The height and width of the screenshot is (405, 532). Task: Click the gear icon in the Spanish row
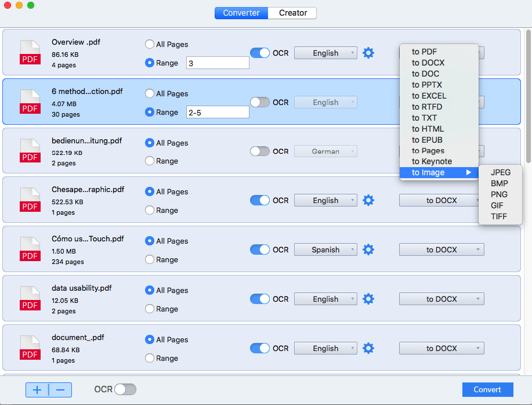pyautogui.click(x=368, y=249)
